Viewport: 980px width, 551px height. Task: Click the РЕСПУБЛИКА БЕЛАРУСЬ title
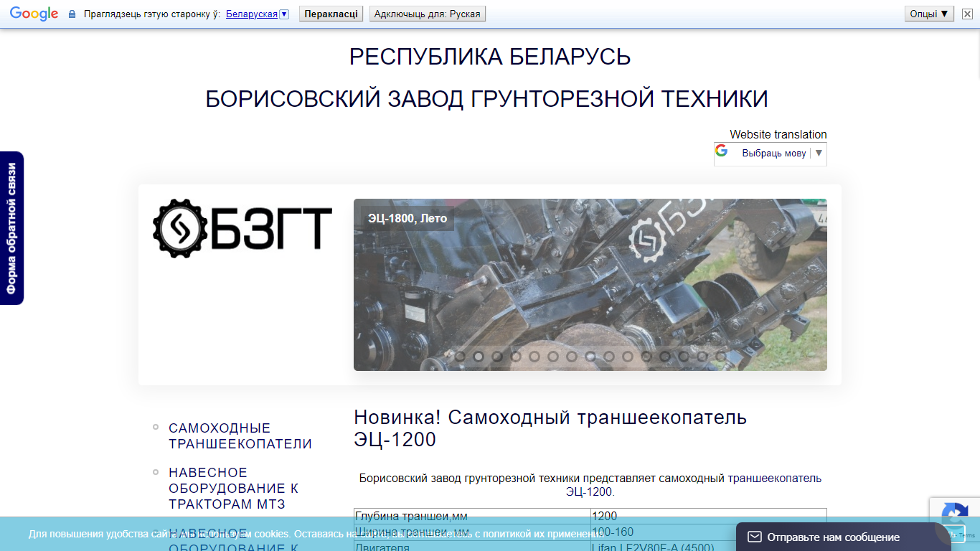tap(490, 57)
